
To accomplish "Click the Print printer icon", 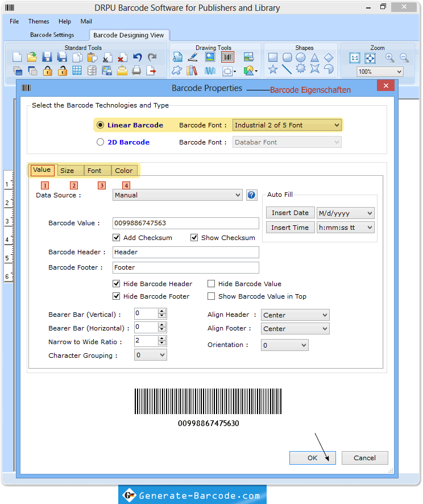I will [136, 71].
